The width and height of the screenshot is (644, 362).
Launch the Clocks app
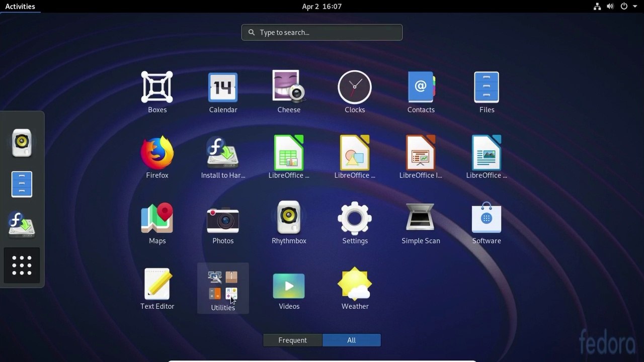coord(355,87)
